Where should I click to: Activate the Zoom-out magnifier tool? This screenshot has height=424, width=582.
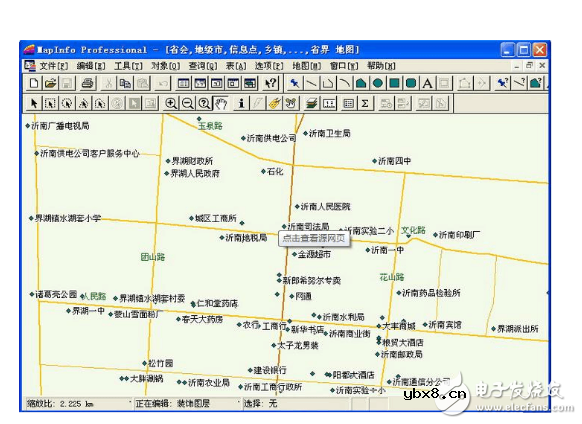tap(187, 104)
